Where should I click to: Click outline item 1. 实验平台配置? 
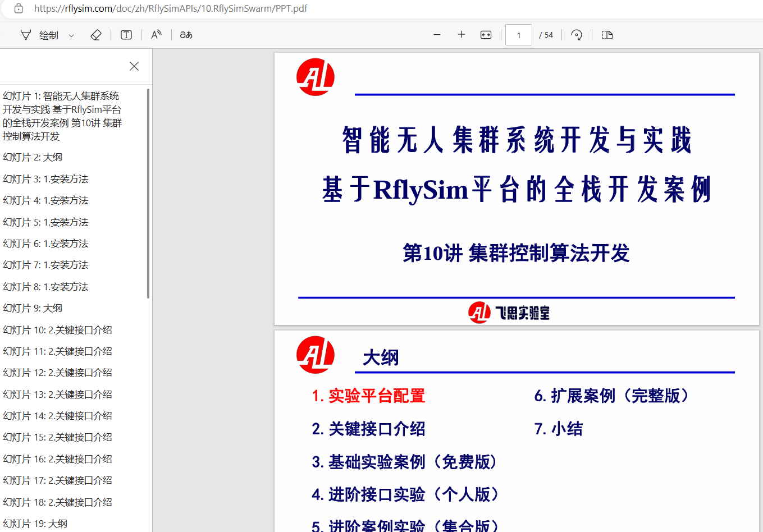pos(368,396)
